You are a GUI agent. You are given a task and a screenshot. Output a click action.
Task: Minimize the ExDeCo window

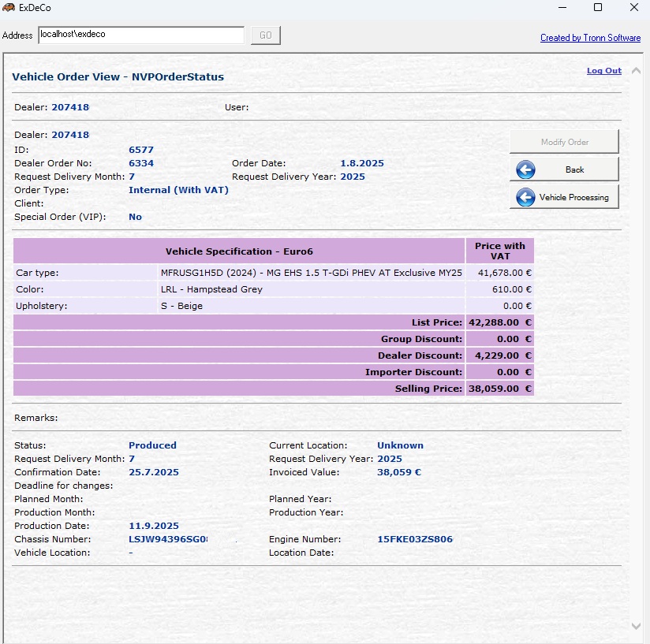(561, 8)
